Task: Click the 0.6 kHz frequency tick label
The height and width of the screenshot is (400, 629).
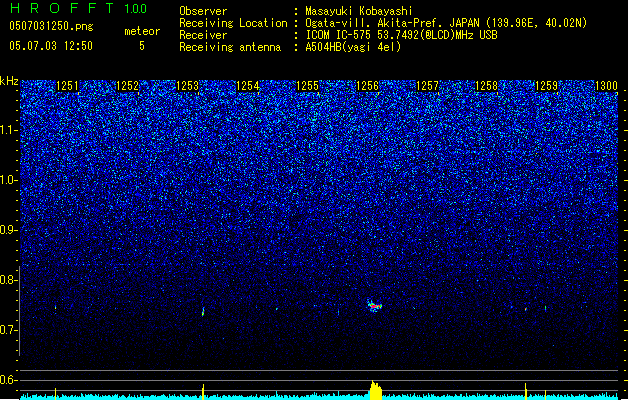Action: pyautogui.click(x=9, y=380)
